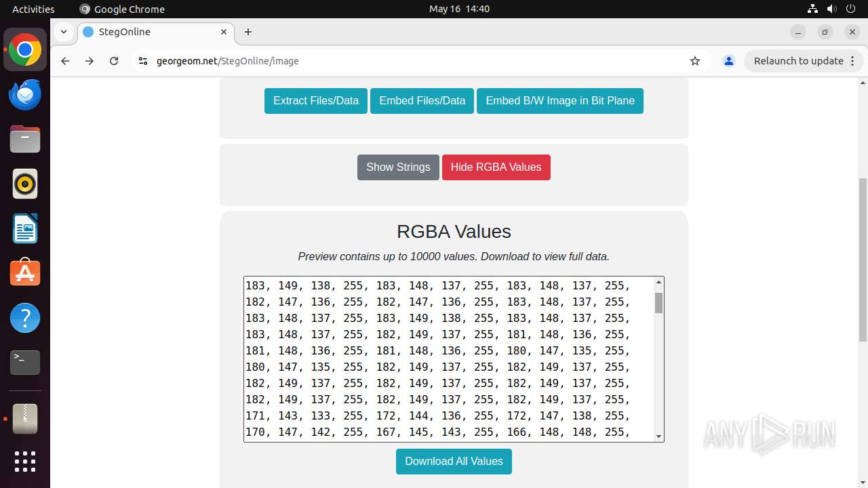
Task: Expand the tab search dropdown arrow
Action: click(63, 32)
